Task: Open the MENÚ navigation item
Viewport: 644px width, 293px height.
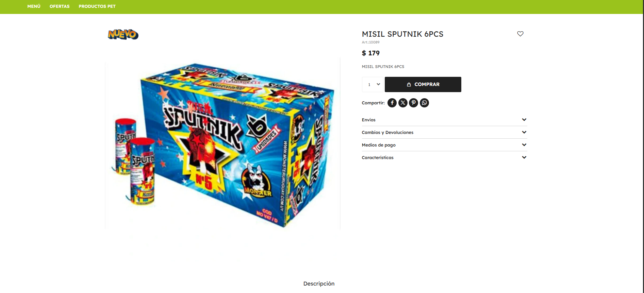Action: click(x=34, y=6)
